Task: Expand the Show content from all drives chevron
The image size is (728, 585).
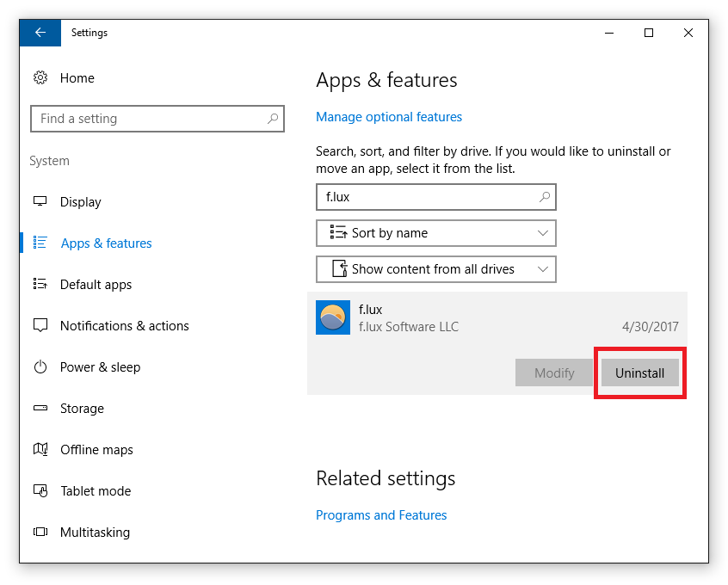Action: [543, 269]
